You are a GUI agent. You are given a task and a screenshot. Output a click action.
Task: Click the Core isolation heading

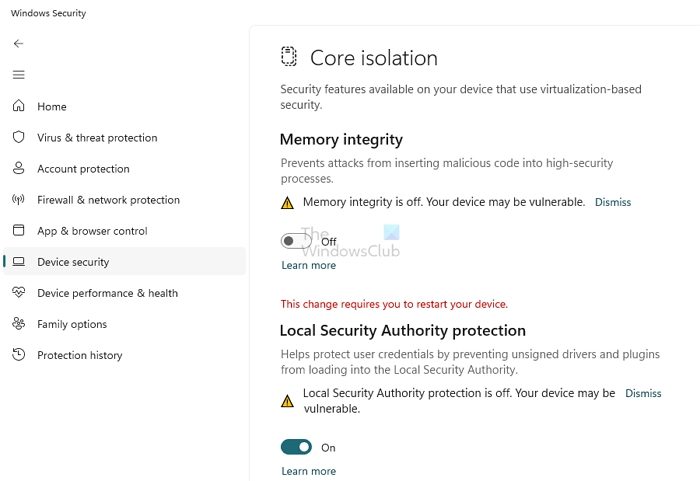(x=374, y=58)
